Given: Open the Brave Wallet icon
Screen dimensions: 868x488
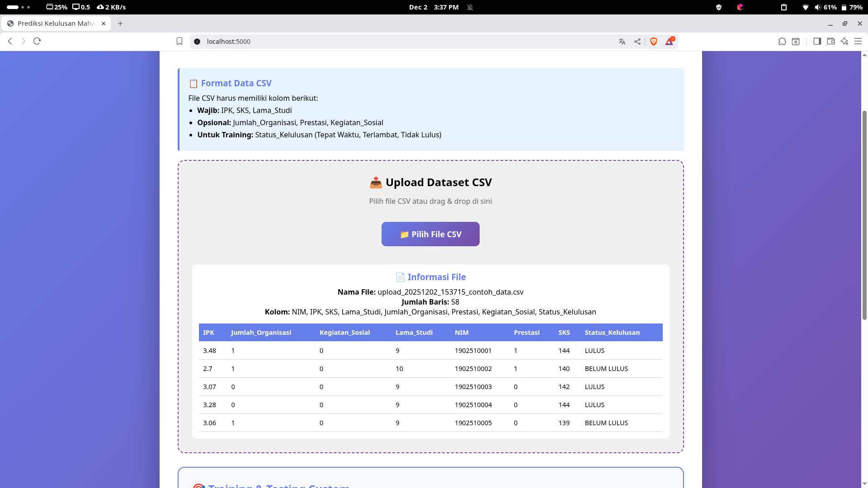Looking at the screenshot, I should 831,42.
